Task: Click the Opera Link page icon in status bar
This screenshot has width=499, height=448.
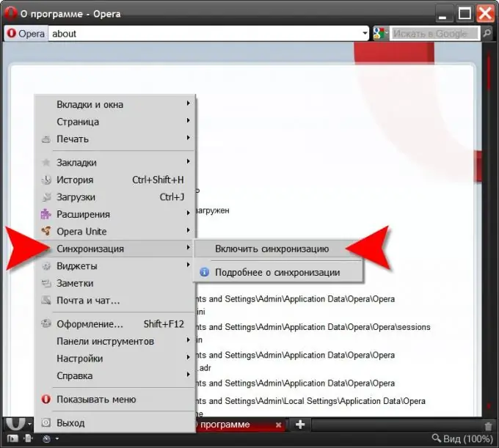Action: (x=29, y=438)
